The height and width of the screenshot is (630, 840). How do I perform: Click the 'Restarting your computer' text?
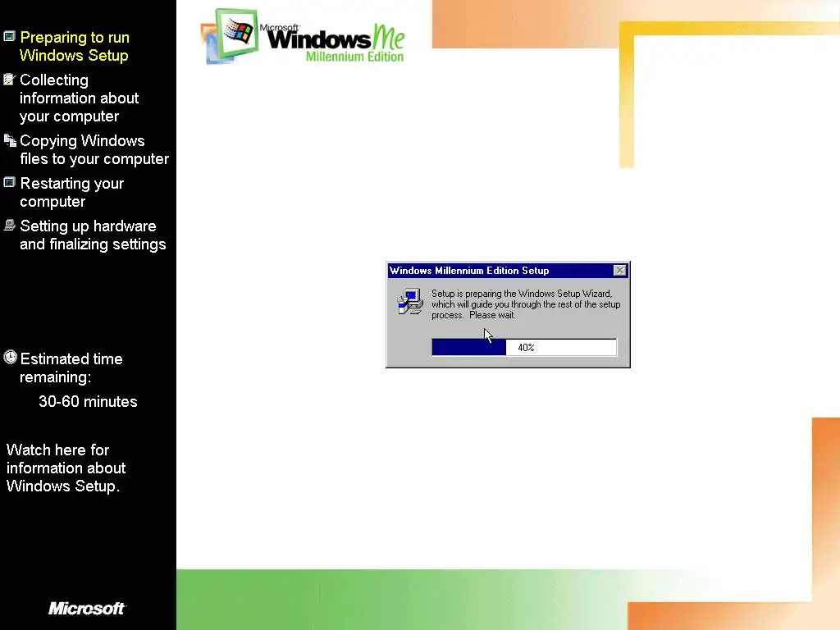[72, 192]
